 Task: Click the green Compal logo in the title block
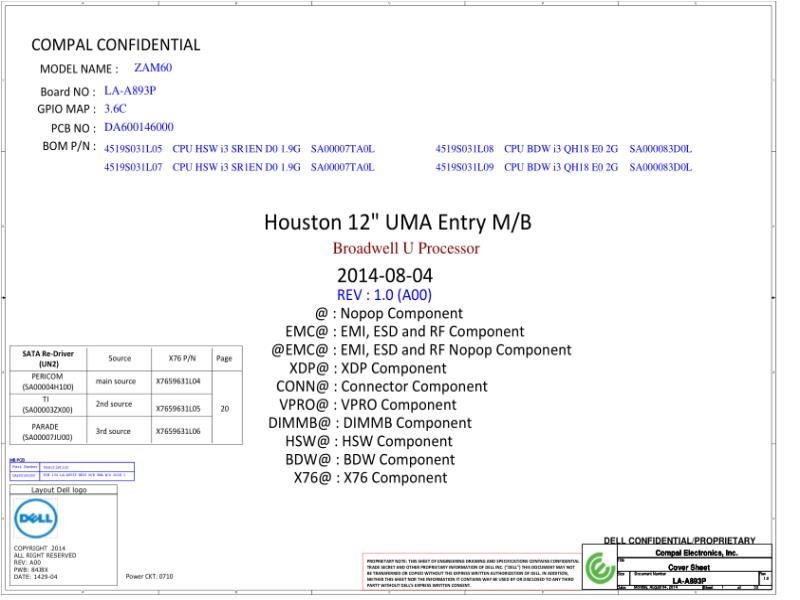(x=600, y=568)
